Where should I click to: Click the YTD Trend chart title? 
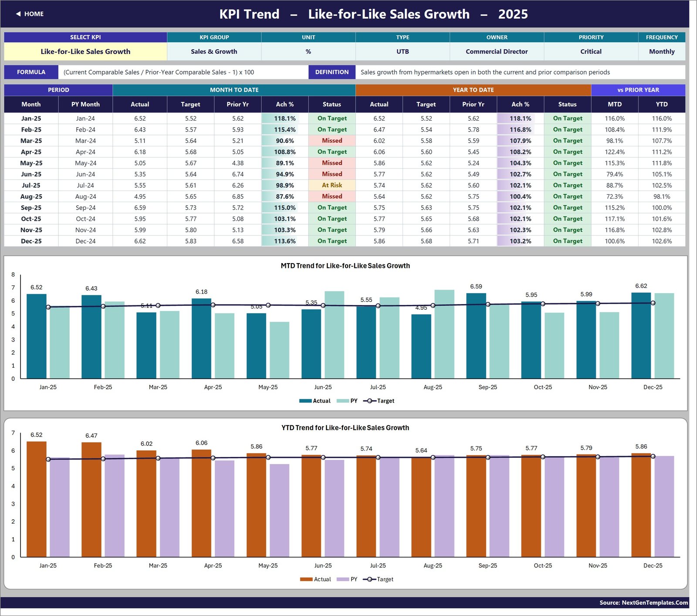tap(345, 428)
